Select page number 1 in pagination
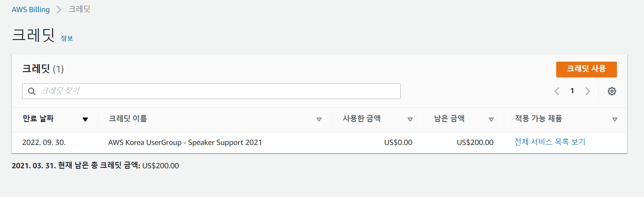This screenshot has height=197, width=644. 572,91
